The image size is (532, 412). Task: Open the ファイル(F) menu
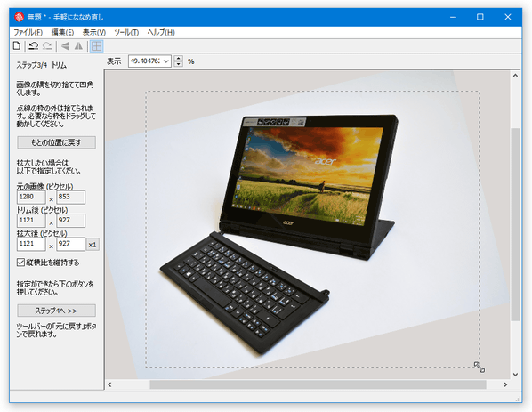click(28, 33)
